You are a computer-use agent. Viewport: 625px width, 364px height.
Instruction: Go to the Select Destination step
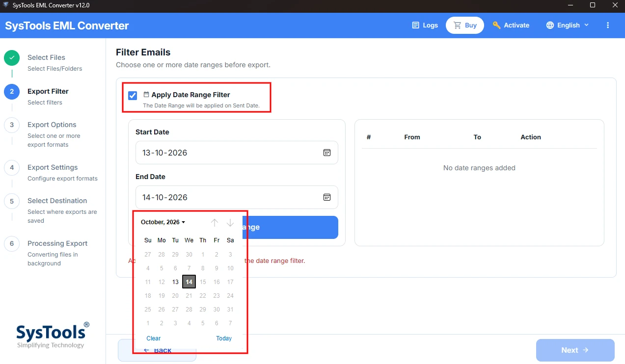[x=62, y=210]
